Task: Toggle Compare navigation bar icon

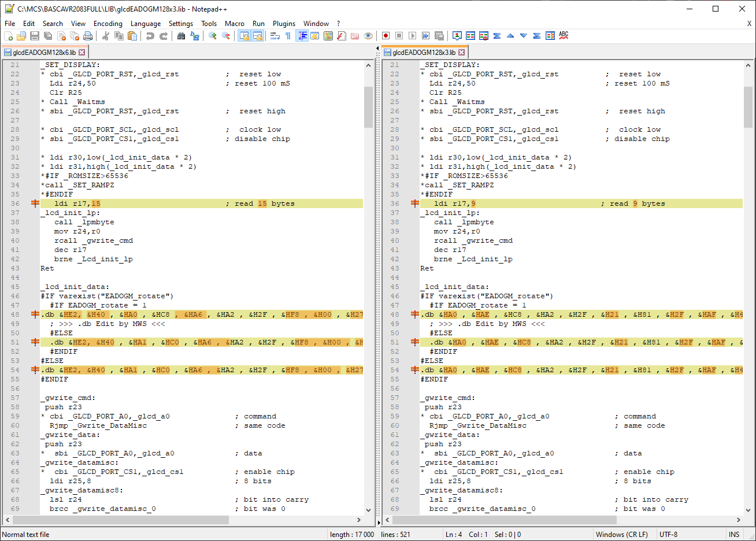Action: point(550,36)
